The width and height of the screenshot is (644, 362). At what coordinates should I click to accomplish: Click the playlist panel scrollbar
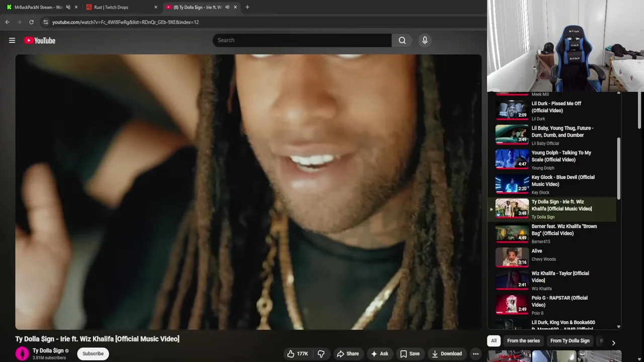coord(618,168)
